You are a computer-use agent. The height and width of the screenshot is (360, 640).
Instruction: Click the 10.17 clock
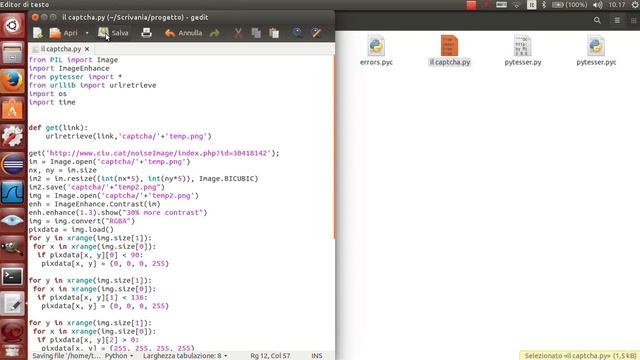tap(617, 5)
